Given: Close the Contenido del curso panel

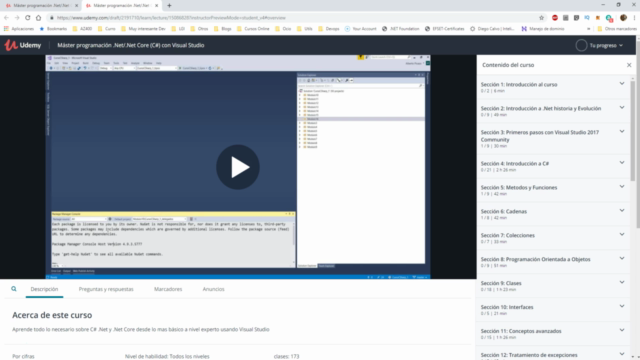Looking at the screenshot, I should coord(629,65).
